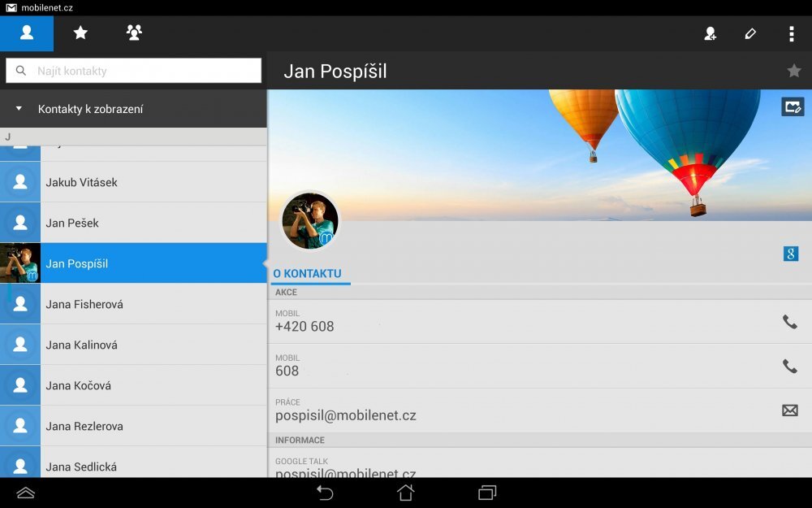
Task: Open the O KONTAKTU tab
Action: 310,275
